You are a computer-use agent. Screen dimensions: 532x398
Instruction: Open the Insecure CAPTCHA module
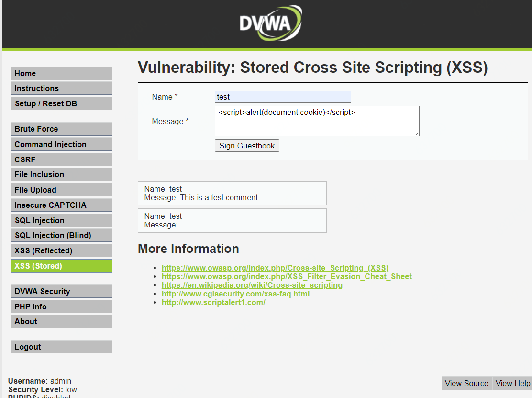point(61,205)
